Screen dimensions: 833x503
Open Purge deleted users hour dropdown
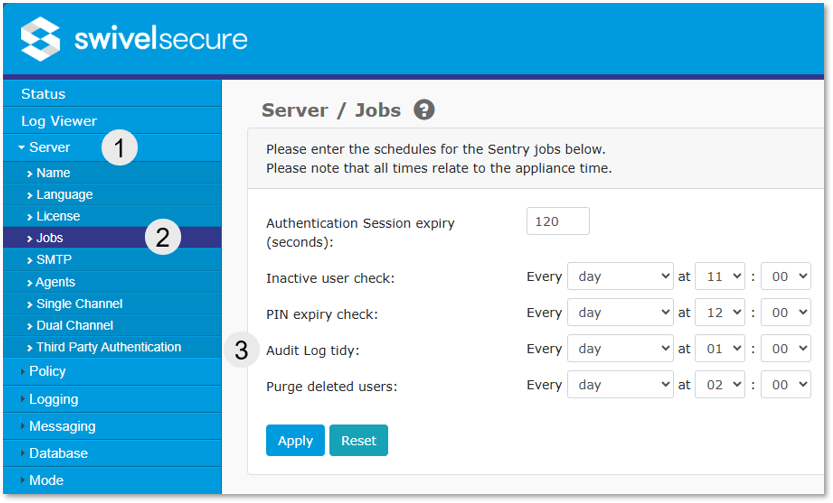pyautogui.click(x=721, y=384)
